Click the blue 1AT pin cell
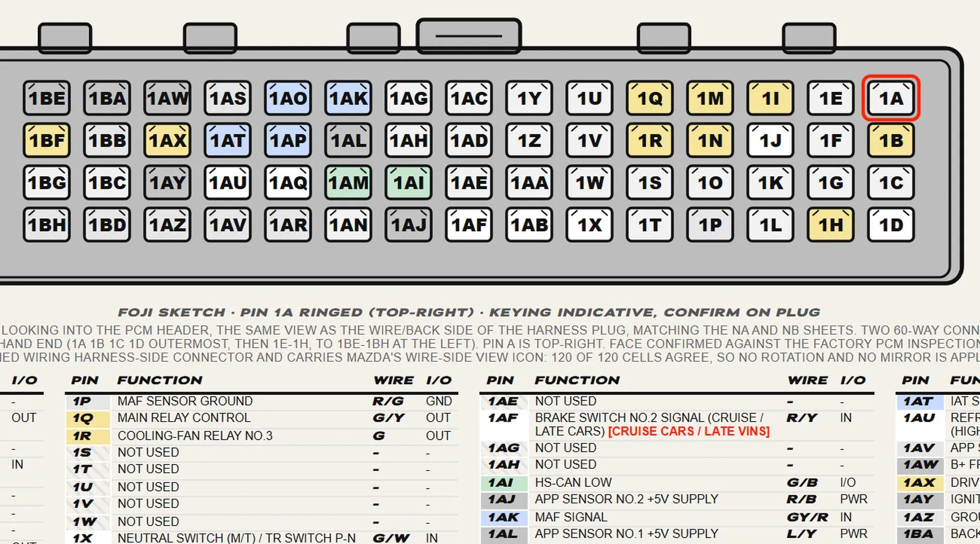980x544 pixels. (228, 140)
